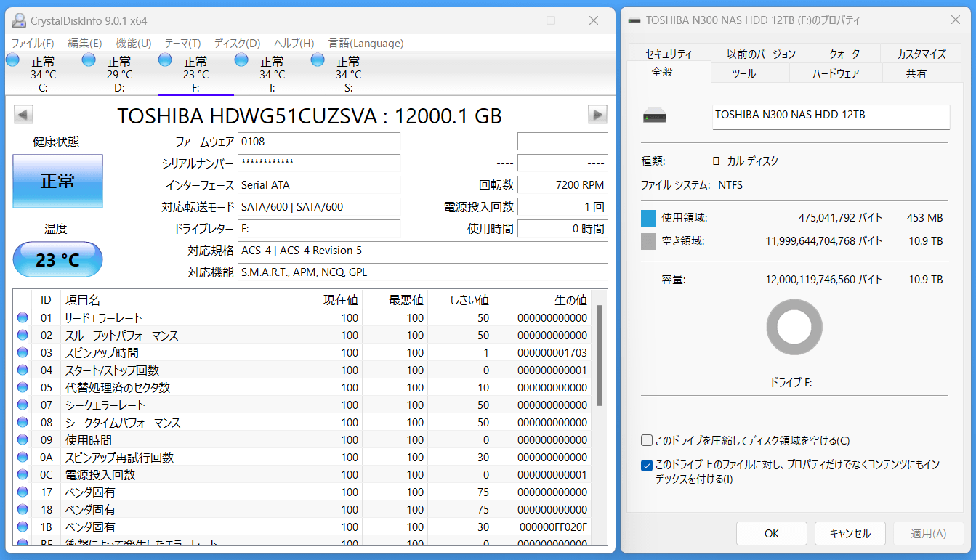Click the drive icon in properties dialog
Viewport: 976px width, 560px height.
(655, 116)
